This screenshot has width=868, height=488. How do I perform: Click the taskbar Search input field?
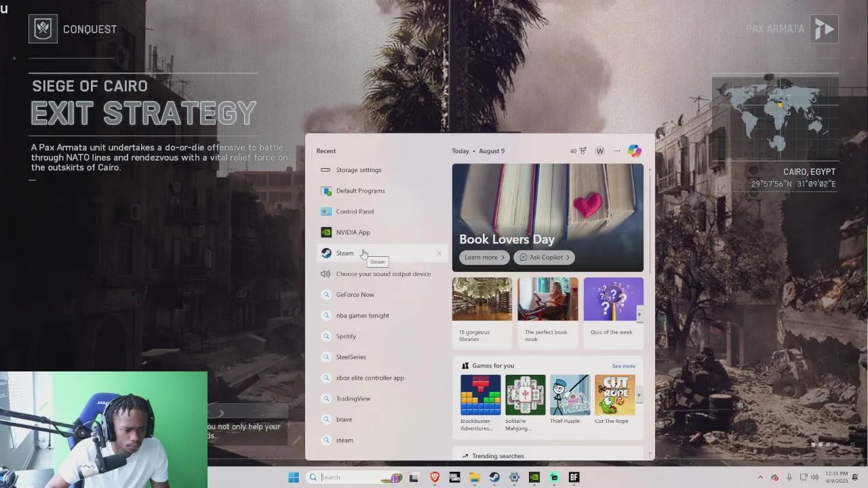[x=355, y=477]
